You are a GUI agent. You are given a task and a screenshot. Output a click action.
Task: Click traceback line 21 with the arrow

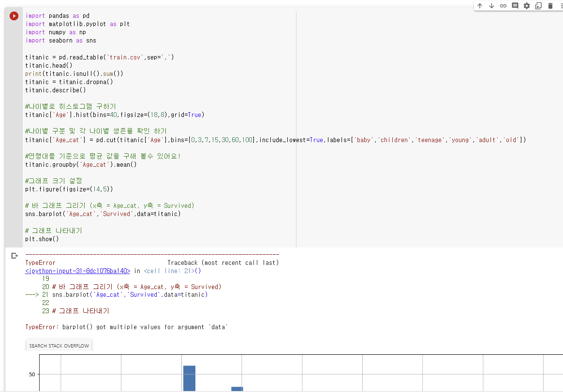click(117, 295)
